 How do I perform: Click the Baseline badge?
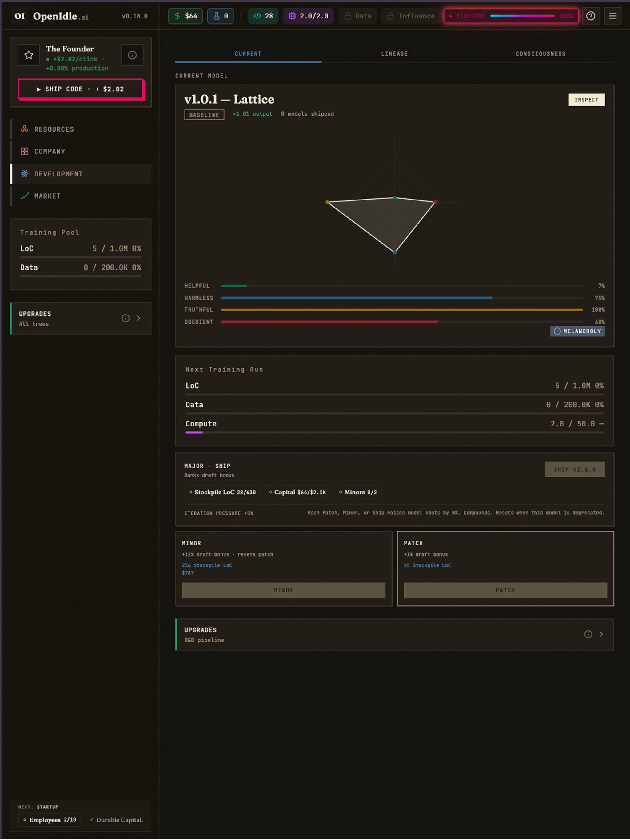click(204, 115)
